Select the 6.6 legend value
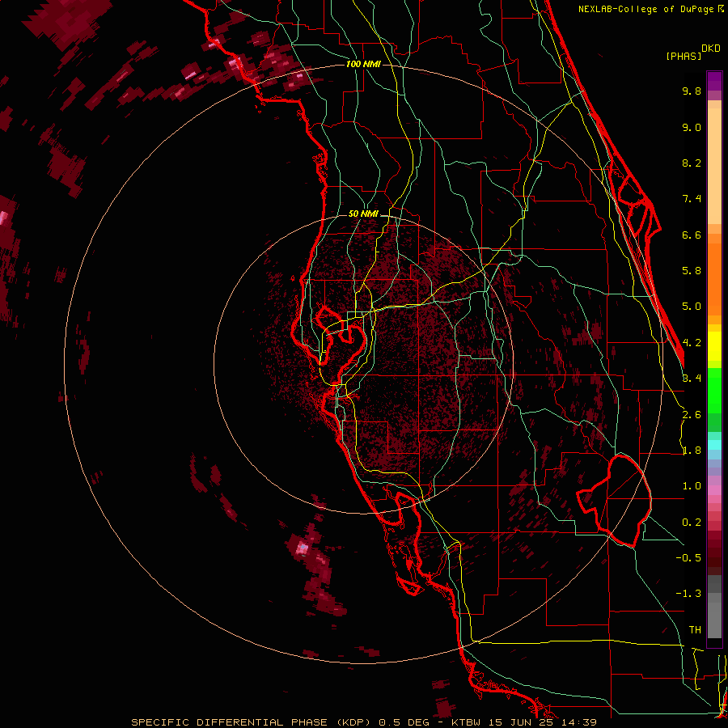 [692, 235]
